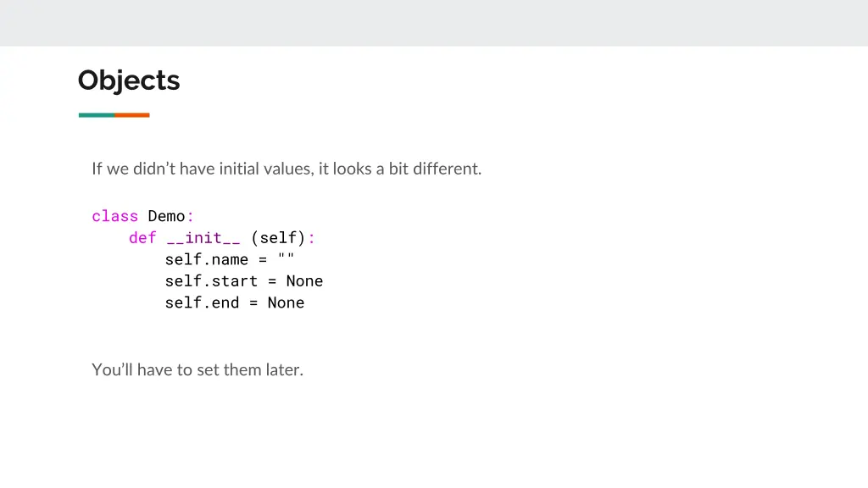868x488 pixels.
Task: Click 'self.end' in the code
Action: click(x=202, y=302)
